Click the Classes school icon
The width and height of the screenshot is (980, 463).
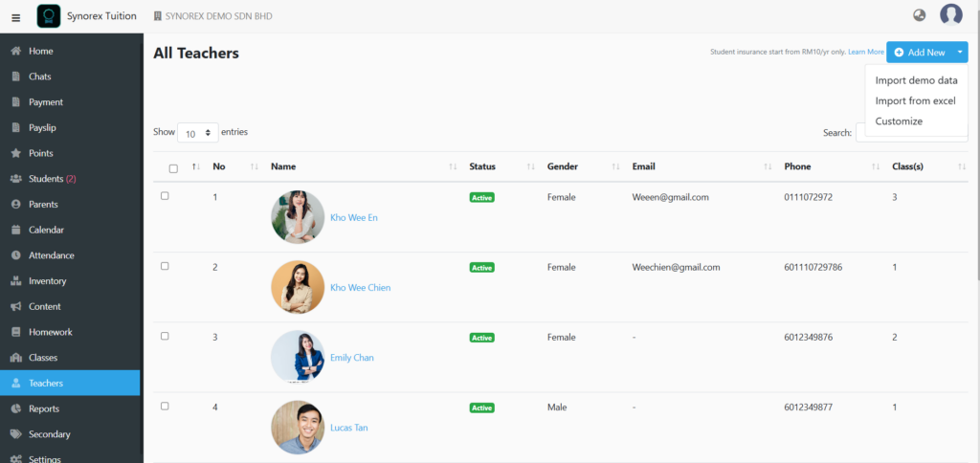click(x=16, y=358)
